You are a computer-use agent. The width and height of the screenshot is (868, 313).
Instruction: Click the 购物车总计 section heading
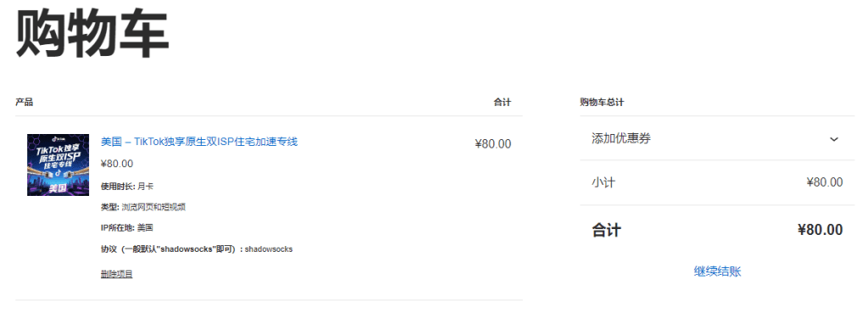(603, 102)
